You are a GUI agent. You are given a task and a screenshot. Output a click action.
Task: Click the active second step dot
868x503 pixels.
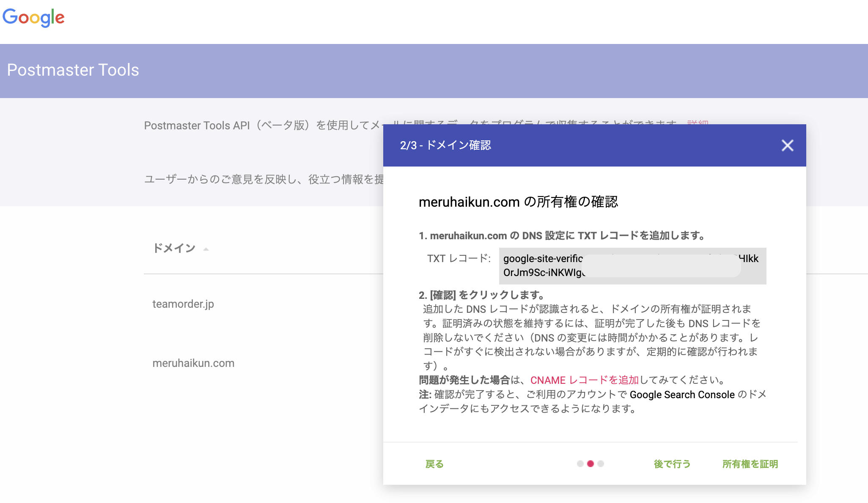pos(591,464)
